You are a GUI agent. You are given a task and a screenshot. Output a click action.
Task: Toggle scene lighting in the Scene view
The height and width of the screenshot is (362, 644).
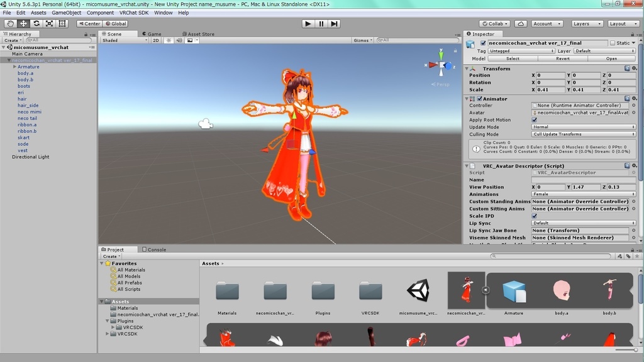(x=167, y=40)
